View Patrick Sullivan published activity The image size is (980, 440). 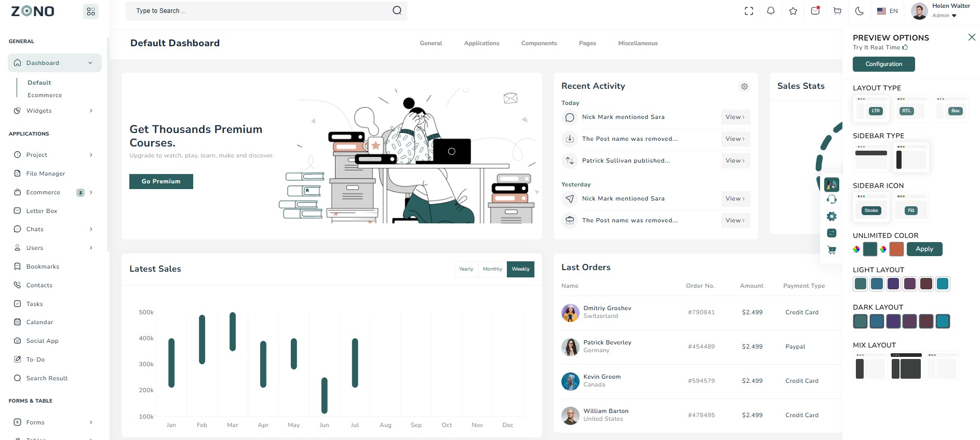click(735, 161)
